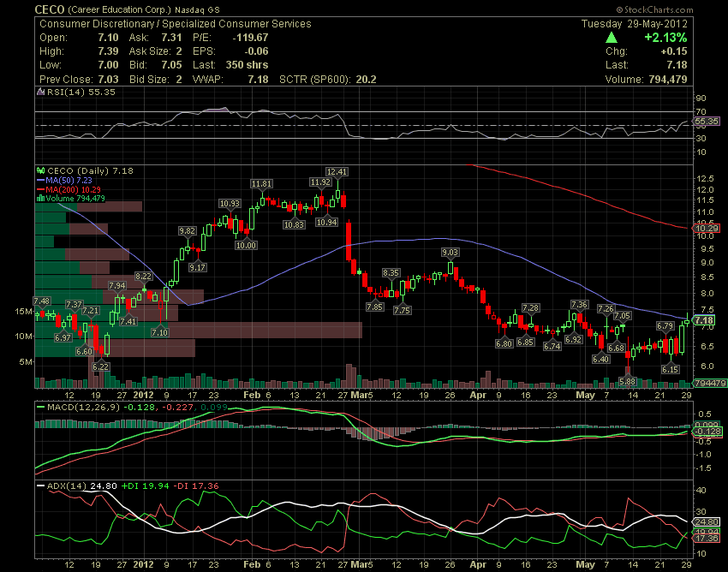The image size is (728, 572).
Task: Click the RSI(14) legend icon
Action: point(41,92)
